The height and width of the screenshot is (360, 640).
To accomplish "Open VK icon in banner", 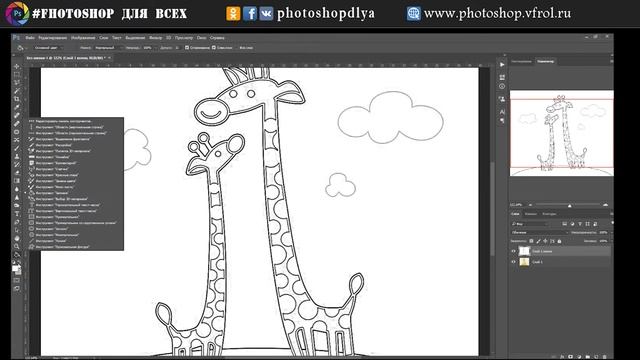I will pyautogui.click(x=266, y=13).
